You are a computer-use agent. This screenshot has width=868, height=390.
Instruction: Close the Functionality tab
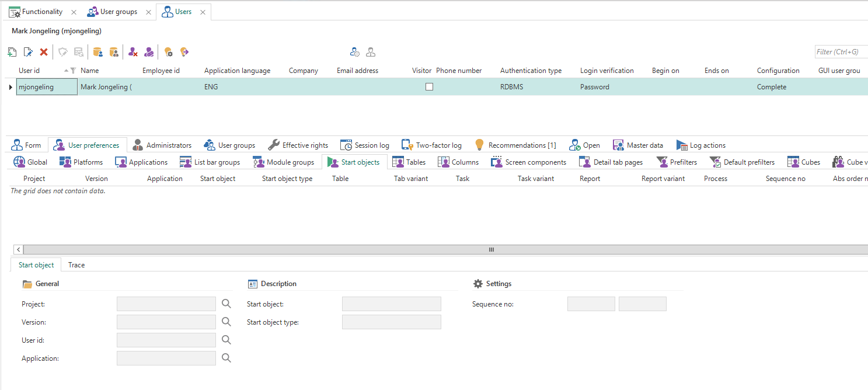pyautogui.click(x=74, y=12)
